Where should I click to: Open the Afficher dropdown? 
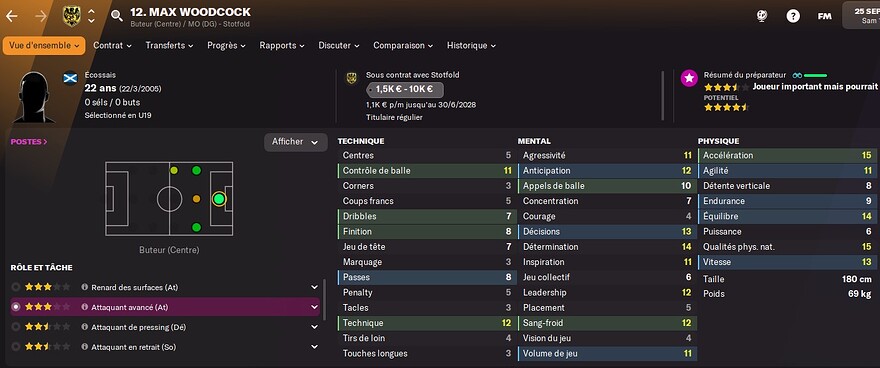point(295,142)
